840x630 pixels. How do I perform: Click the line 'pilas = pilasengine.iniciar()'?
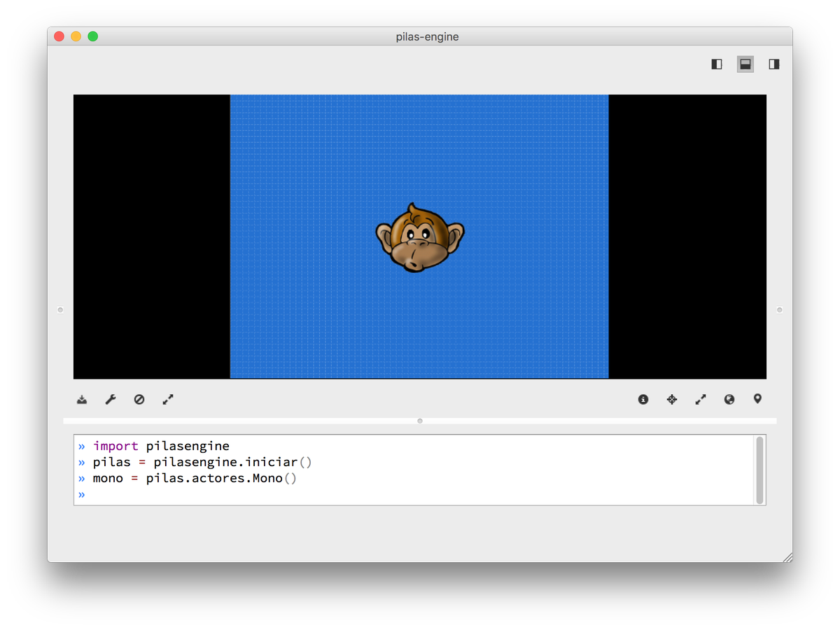[202, 462]
